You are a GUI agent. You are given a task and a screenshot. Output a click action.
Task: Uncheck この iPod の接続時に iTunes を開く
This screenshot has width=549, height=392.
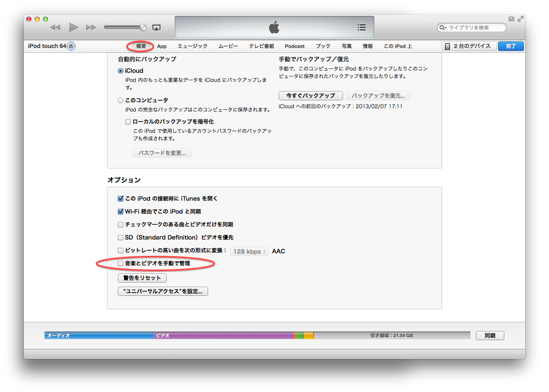tap(121, 199)
